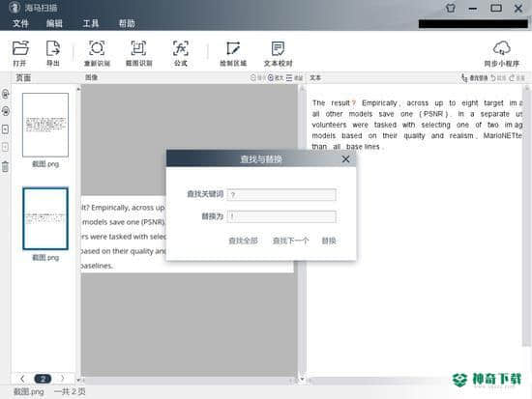Screen dimensions: 532x399
Task: Close the 查找与替换 dialog
Action: [345, 159]
